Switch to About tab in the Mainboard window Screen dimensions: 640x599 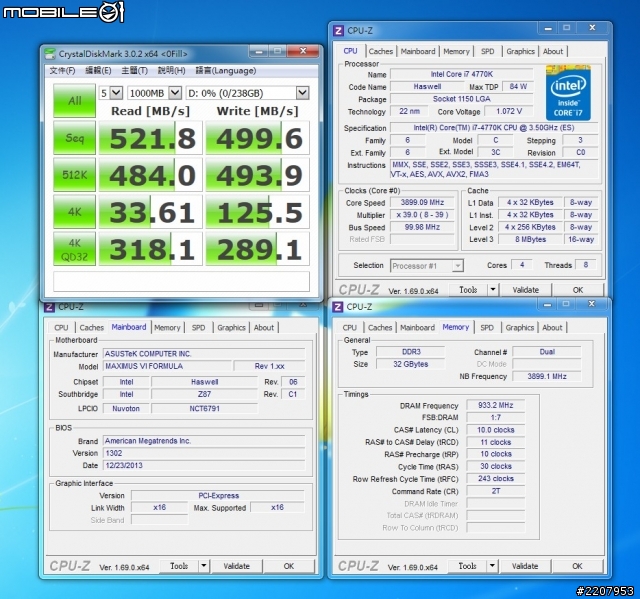coord(264,328)
